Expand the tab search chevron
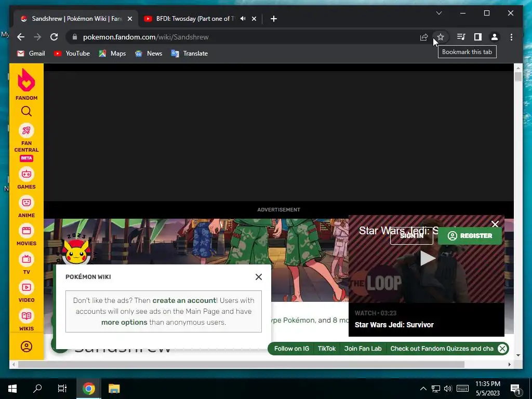 438,13
